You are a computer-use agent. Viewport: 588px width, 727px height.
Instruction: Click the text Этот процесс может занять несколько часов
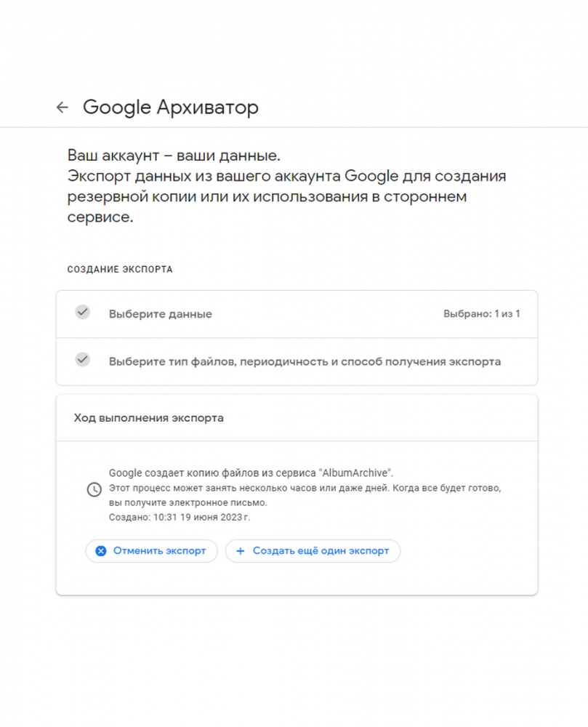click(x=305, y=488)
